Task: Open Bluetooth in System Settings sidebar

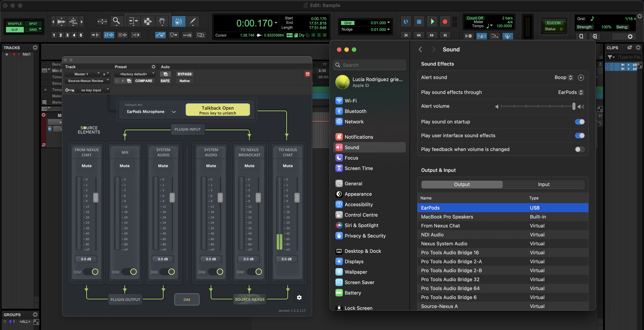Action: click(355, 111)
